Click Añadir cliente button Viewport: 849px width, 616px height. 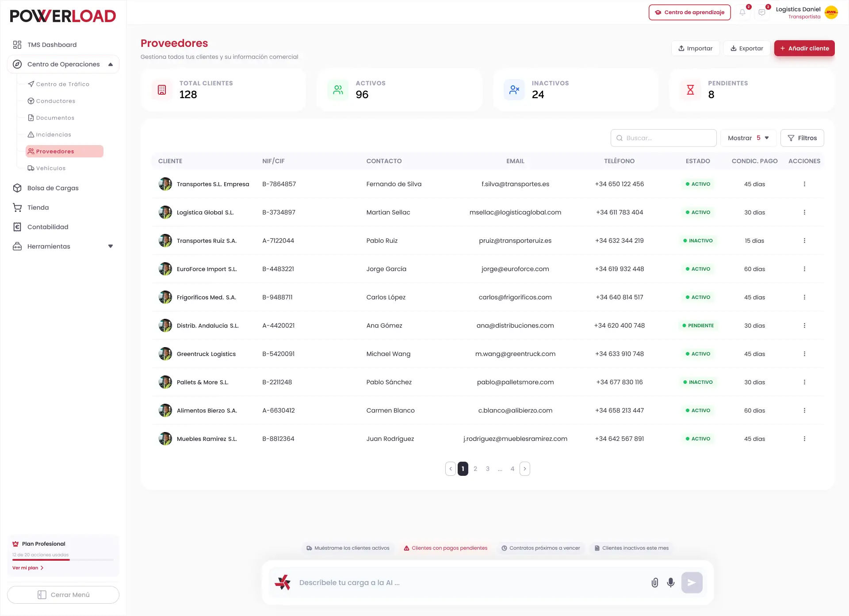804,48
